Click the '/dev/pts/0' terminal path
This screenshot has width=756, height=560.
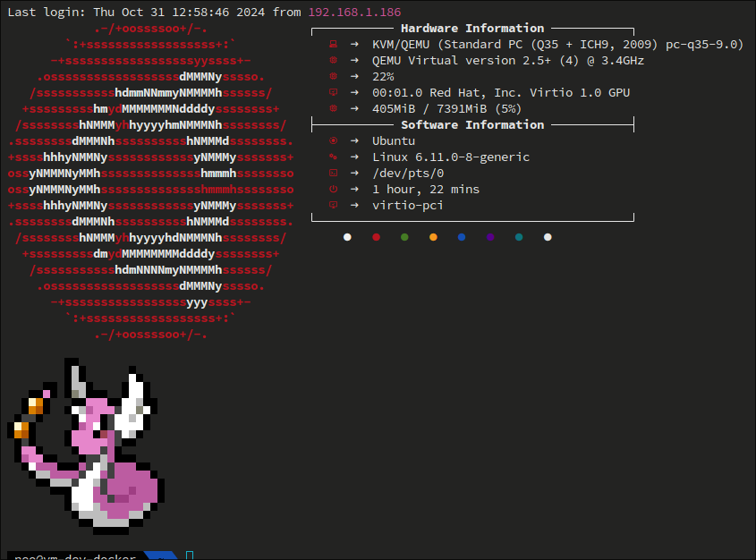(408, 173)
